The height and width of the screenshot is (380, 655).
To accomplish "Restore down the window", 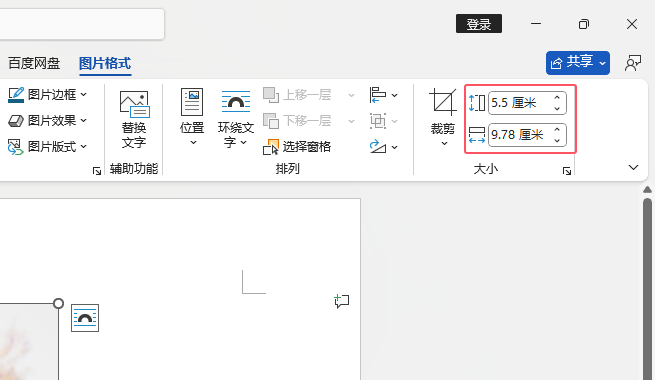I will click(584, 24).
